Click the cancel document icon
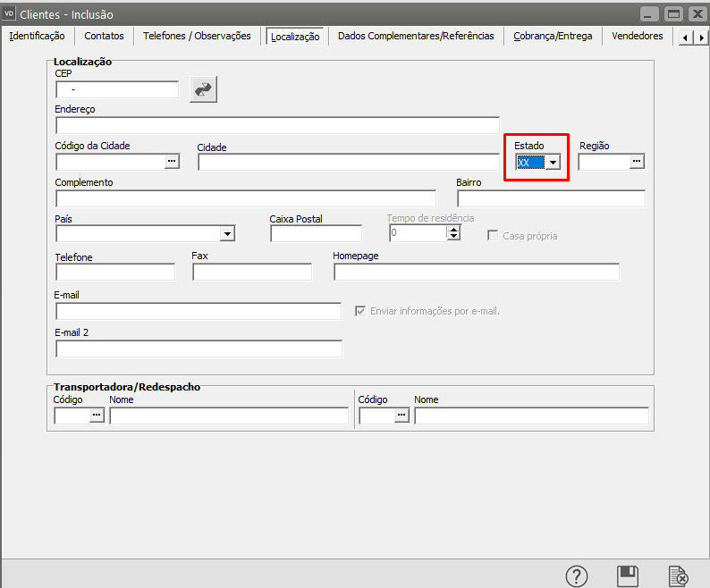This screenshot has height=588, width=710. point(679,576)
